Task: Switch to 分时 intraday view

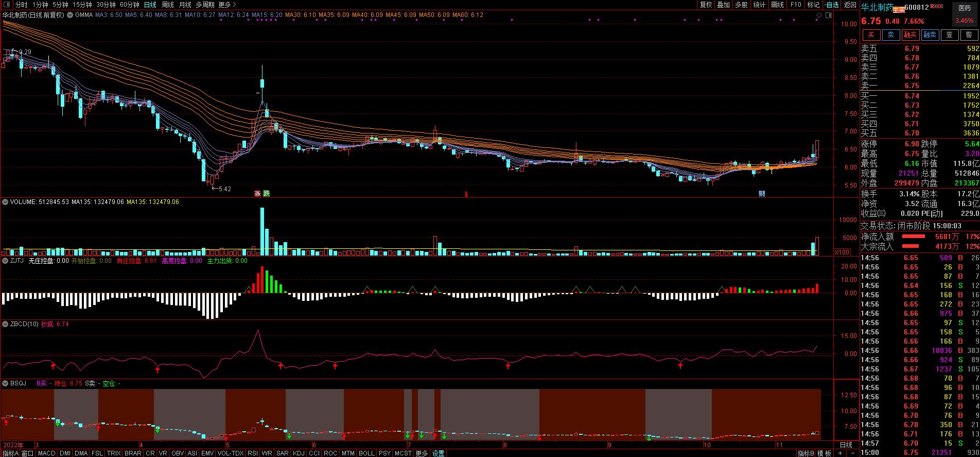Action: (21, 5)
